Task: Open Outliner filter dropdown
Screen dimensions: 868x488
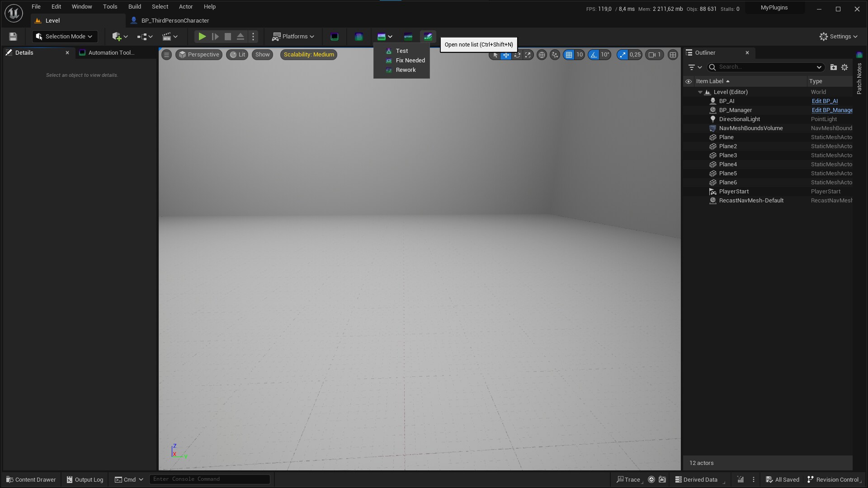Action: point(695,67)
